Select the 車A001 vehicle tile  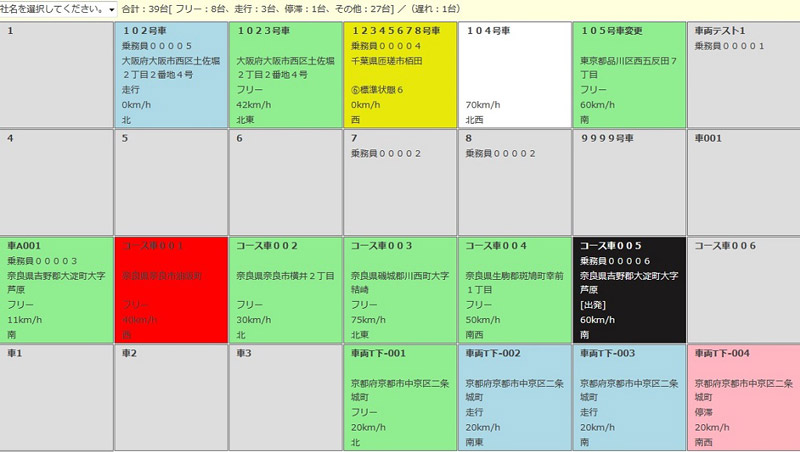pyautogui.click(x=57, y=290)
